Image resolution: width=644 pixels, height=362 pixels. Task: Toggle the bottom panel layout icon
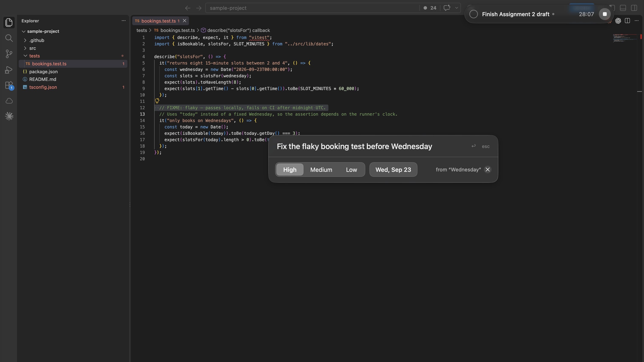pyautogui.click(x=623, y=8)
